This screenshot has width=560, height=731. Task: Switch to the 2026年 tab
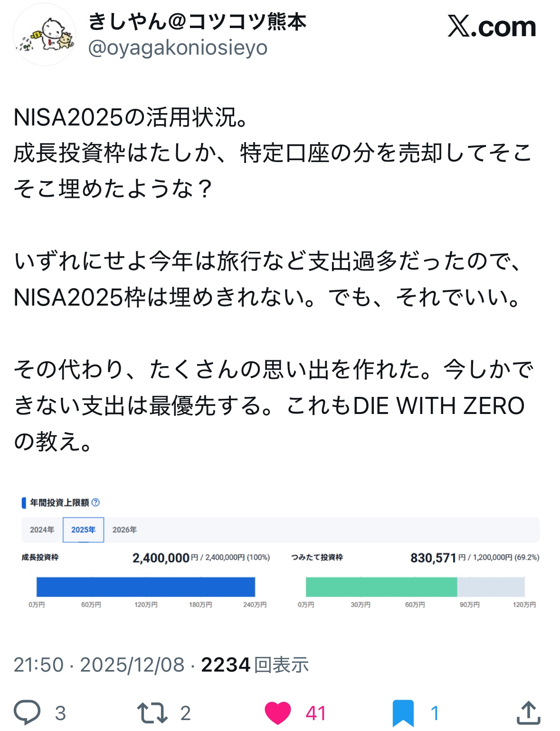click(x=124, y=529)
